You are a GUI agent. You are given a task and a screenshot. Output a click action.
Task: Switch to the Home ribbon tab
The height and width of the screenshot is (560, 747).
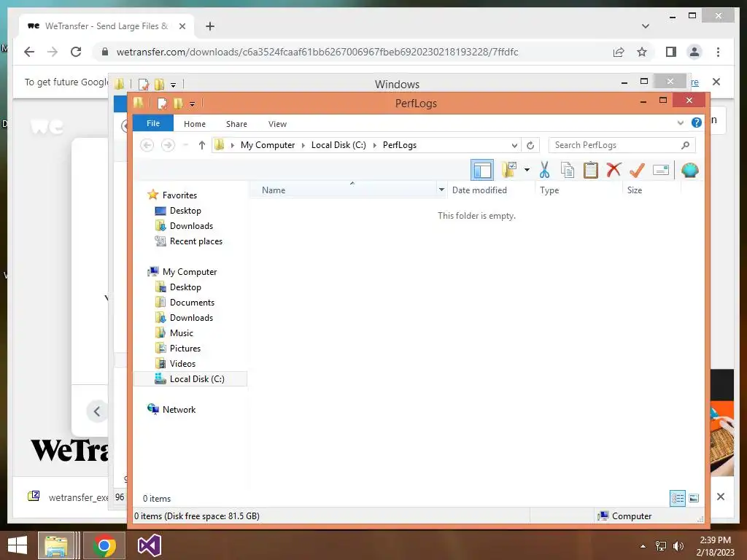point(194,124)
